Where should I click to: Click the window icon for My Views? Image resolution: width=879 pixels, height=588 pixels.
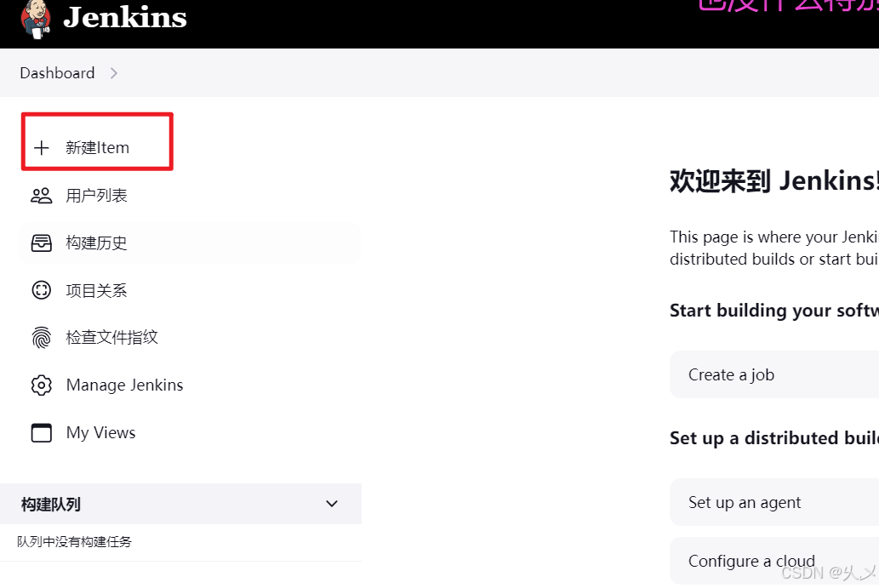pyautogui.click(x=42, y=433)
